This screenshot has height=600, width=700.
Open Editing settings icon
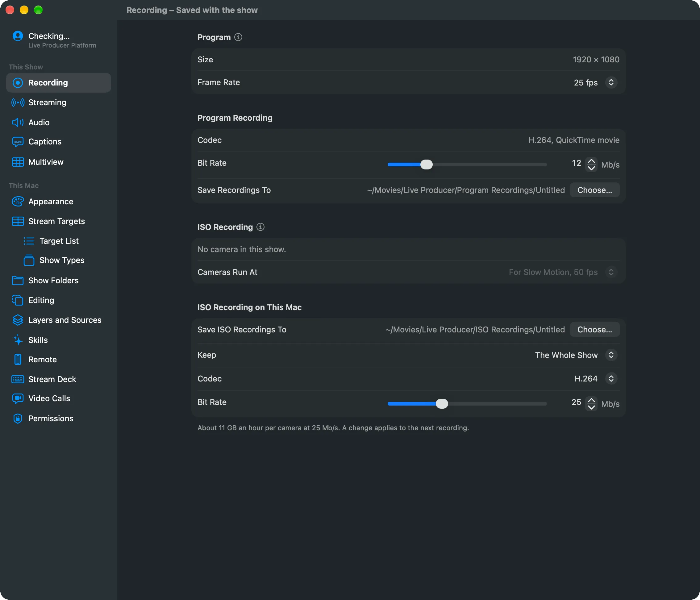pos(18,300)
